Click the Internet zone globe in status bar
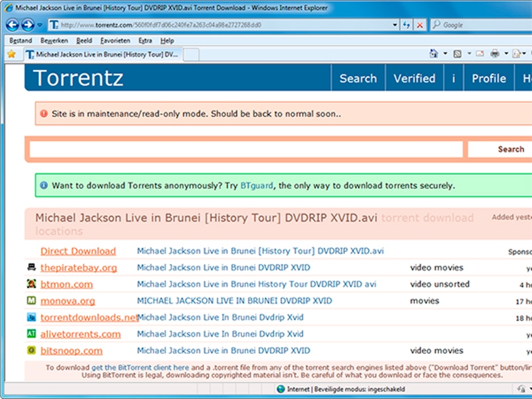The width and height of the screenshot is (532, 399). pyautogui.click(x=281, y=389)
